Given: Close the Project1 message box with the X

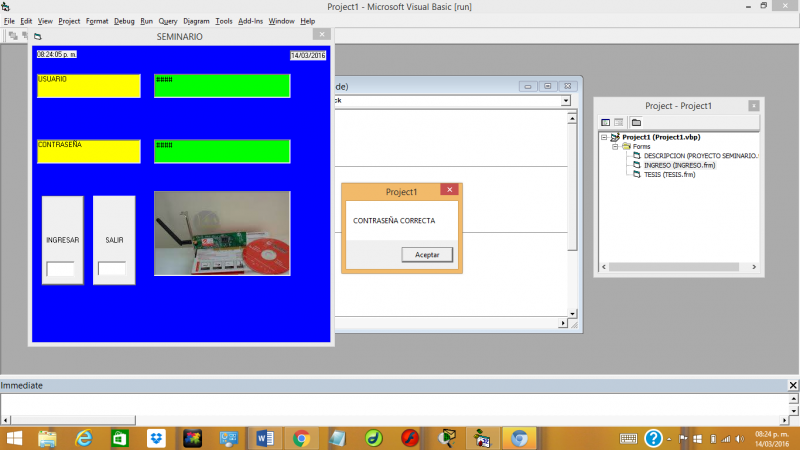Looking at the screenshot, I should click(x=449, y=190).
